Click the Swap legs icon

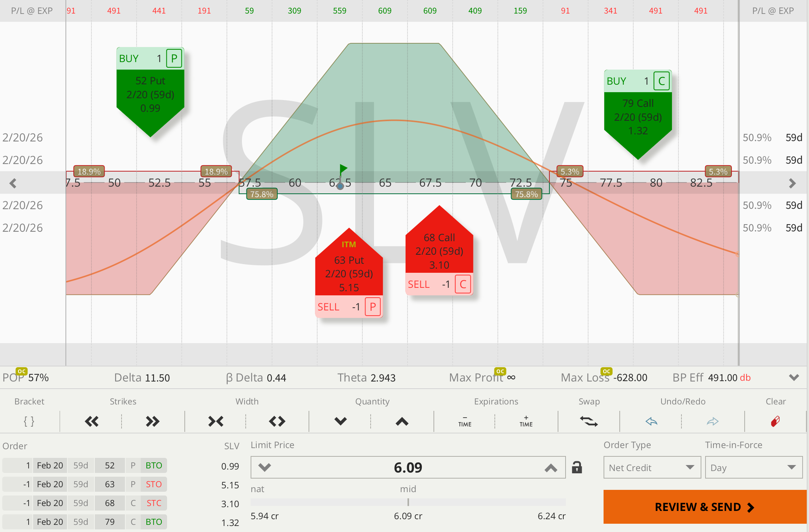click(589, 421)
